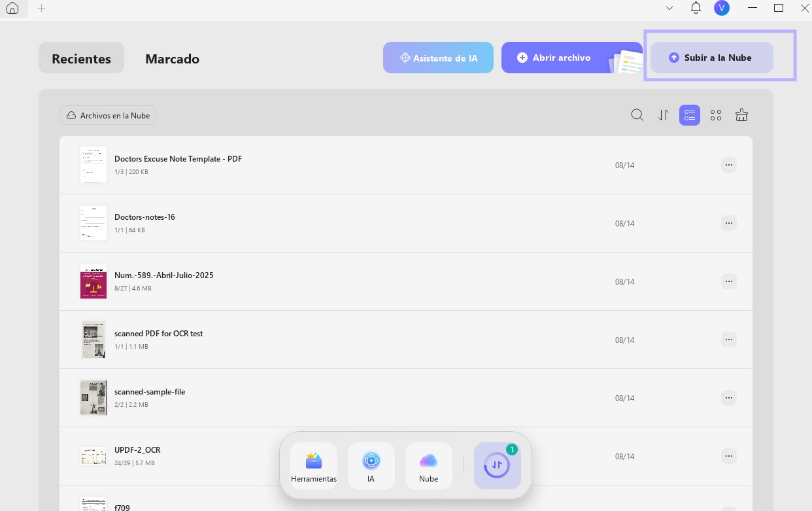
Task: Select file name Doctors-notes-16
Action: 144,217
